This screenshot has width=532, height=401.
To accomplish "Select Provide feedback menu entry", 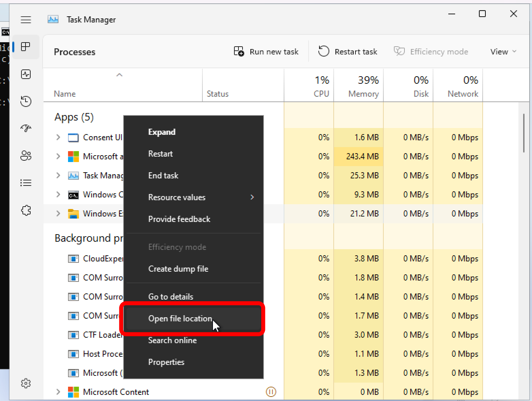I will 193,219.
